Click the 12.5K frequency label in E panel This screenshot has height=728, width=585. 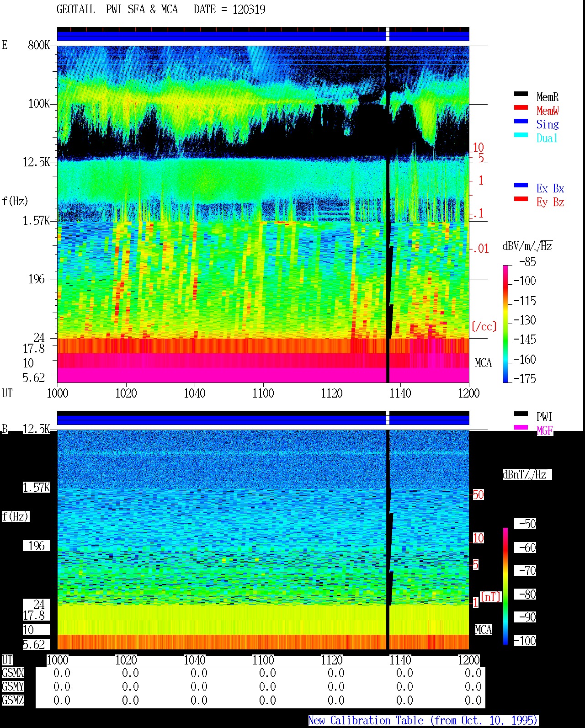36,162
